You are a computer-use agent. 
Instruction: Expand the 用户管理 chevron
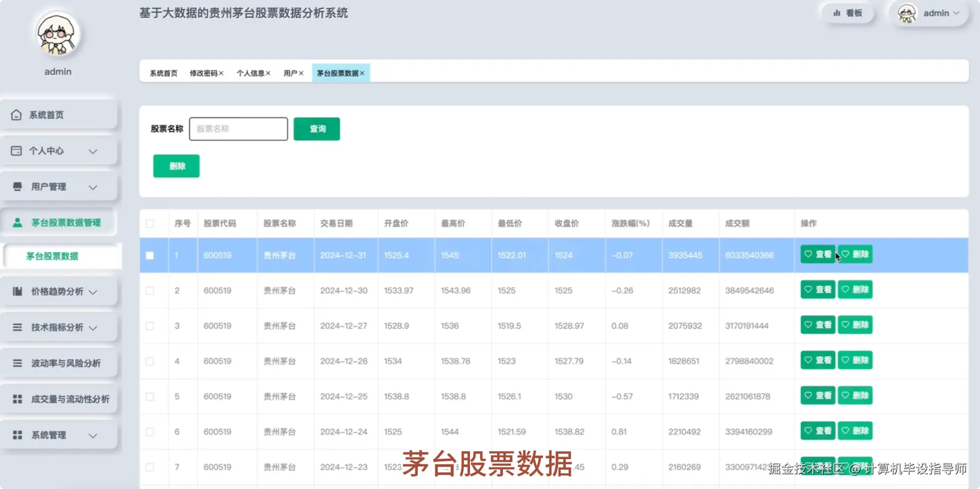93,187
